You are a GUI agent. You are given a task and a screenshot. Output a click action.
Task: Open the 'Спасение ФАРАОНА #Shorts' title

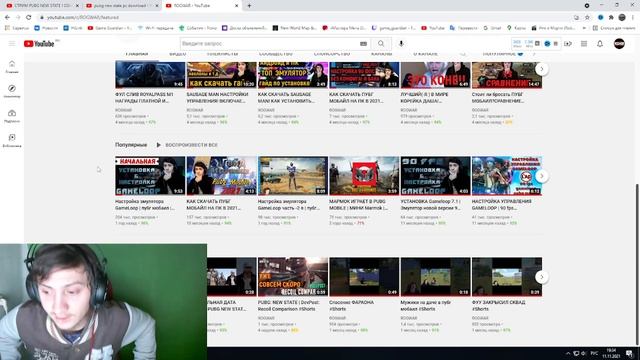[351, 306]
